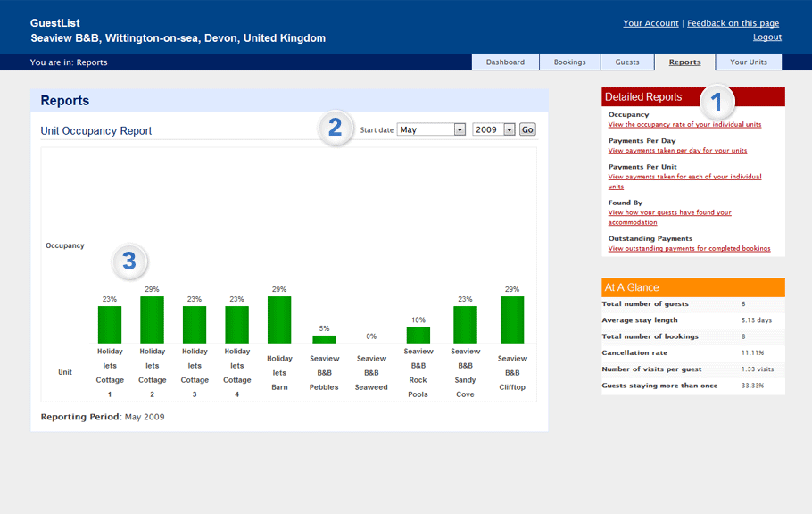Click the Go button
The image size is (812, 514).
pos(527,129)
